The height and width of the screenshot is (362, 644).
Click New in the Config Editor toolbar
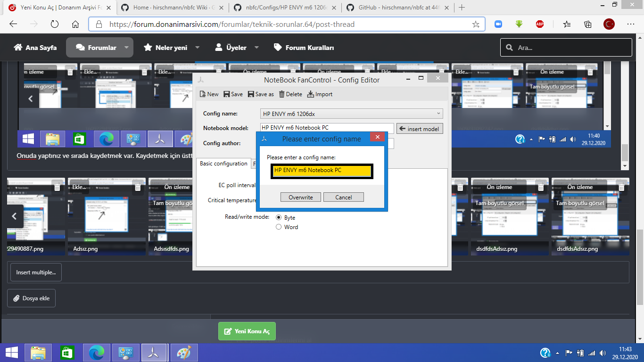pos(209,94)
